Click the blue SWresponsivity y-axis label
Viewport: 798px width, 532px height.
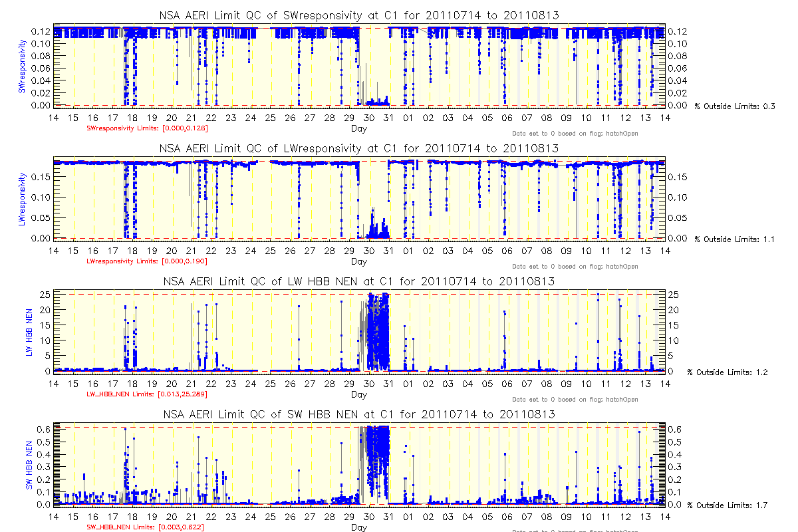pyautogui.click(x=22, y=66)
